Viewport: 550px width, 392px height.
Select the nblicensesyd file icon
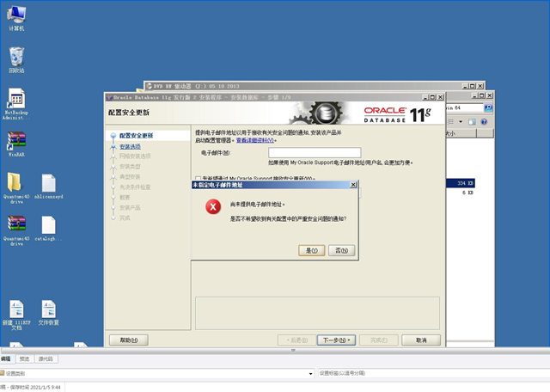coord(48,182)
